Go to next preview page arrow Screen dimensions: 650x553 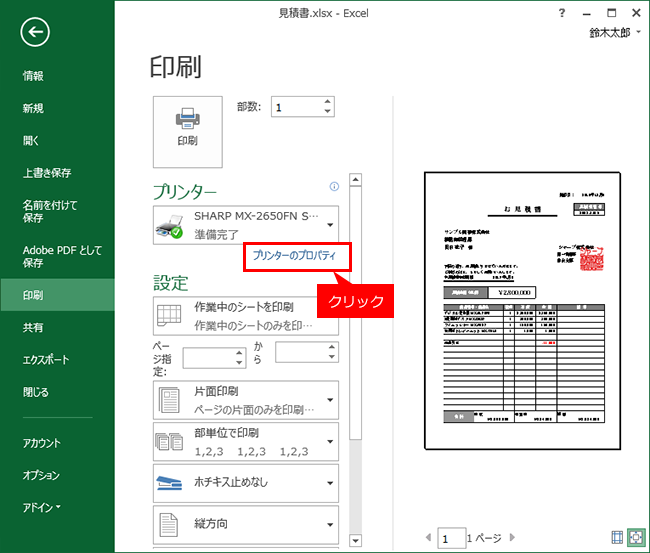click(512, 538)
